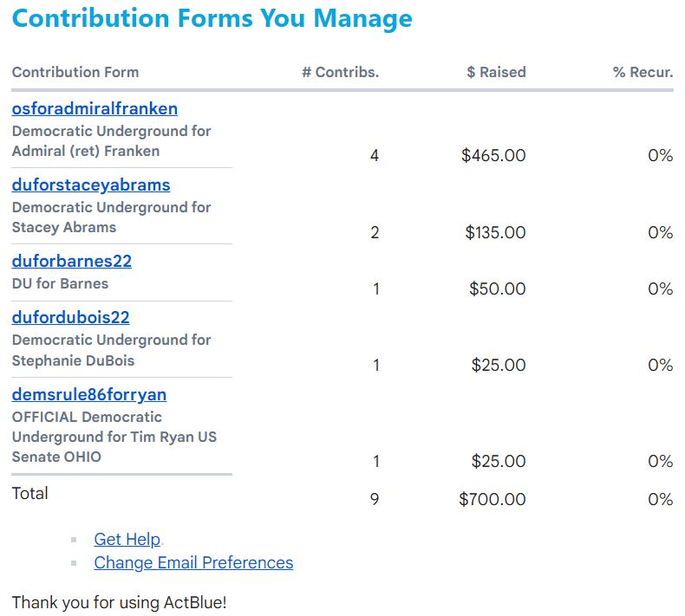
Task: Click the # Contribs. column header
Action: point(340,72)
